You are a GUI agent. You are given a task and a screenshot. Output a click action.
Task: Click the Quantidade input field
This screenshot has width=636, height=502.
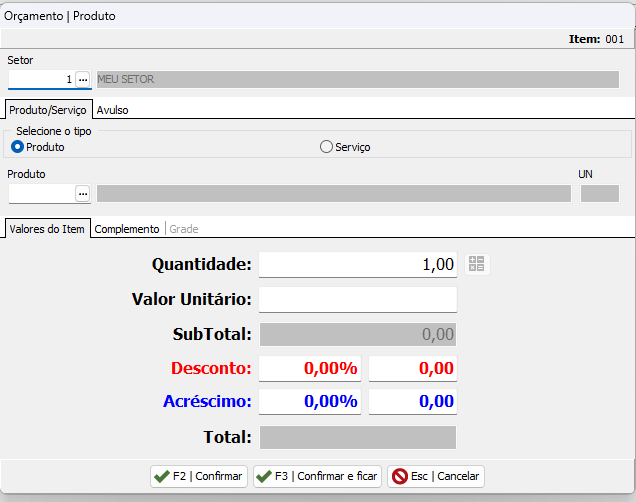click(358, 264)
